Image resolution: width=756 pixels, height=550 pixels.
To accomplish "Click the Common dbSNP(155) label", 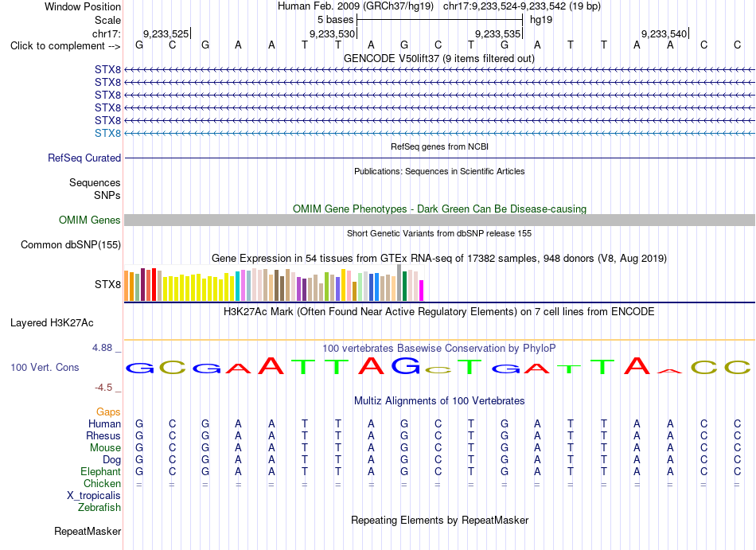I will click(71, 245).
